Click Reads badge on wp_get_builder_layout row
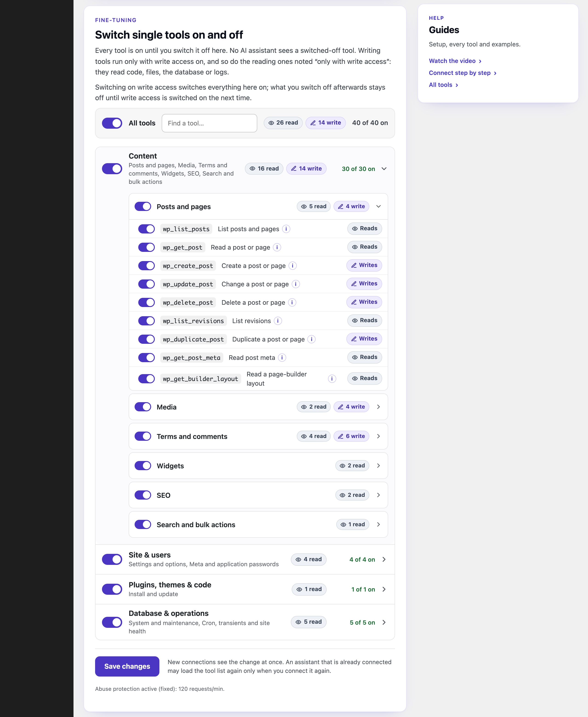Image resolution: width=588 pixels, height=717 pixels. tap(365, 378)
